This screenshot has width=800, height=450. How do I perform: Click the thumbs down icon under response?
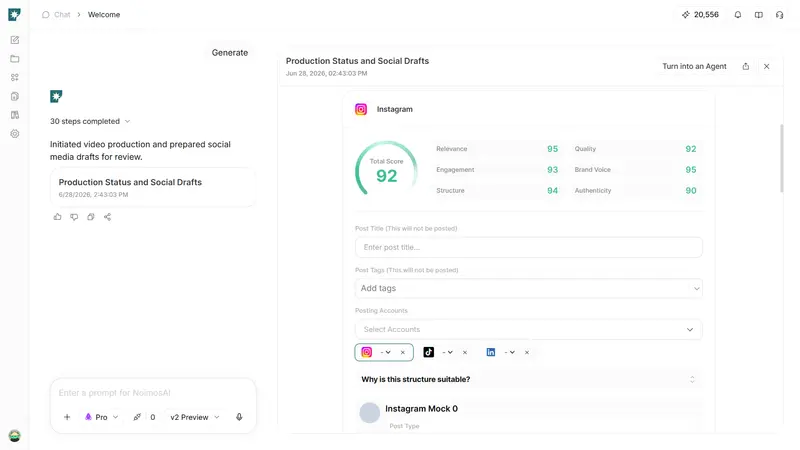pyautogui.click(x=74, y=217)
